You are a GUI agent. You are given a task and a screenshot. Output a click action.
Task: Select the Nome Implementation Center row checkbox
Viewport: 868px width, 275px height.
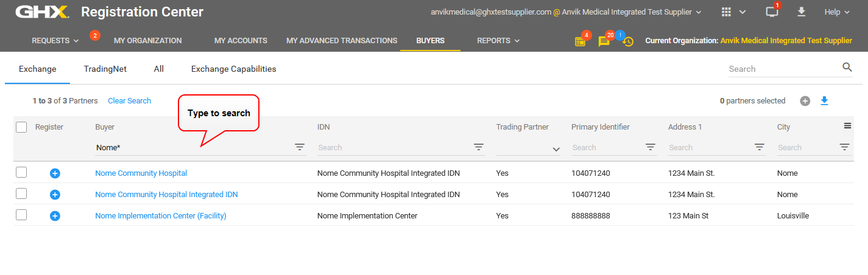click(21, 215)
